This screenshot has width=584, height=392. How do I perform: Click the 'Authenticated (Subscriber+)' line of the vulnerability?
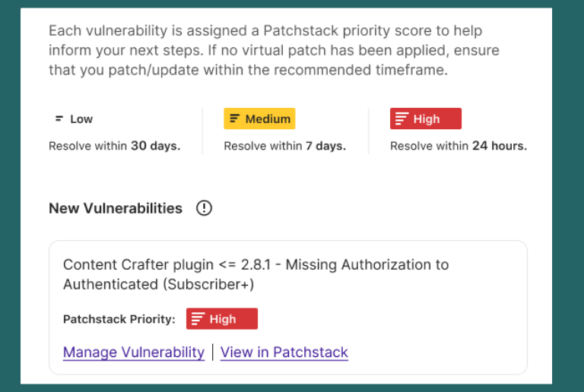click(x=158, y=285)
